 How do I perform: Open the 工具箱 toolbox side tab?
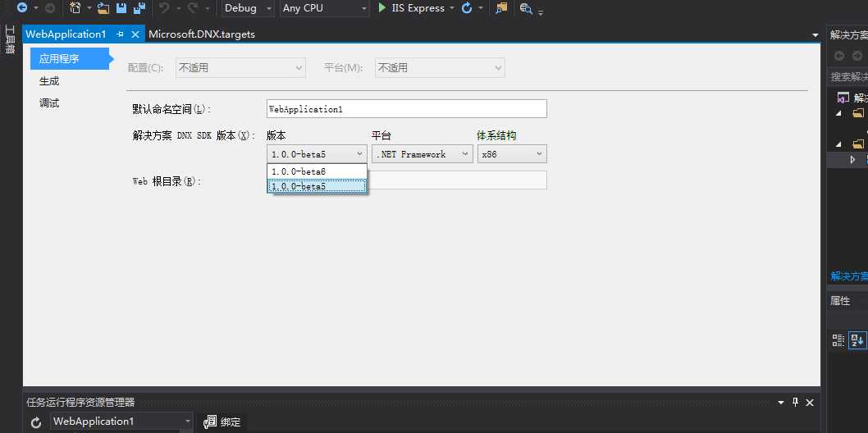click(9, 39)
